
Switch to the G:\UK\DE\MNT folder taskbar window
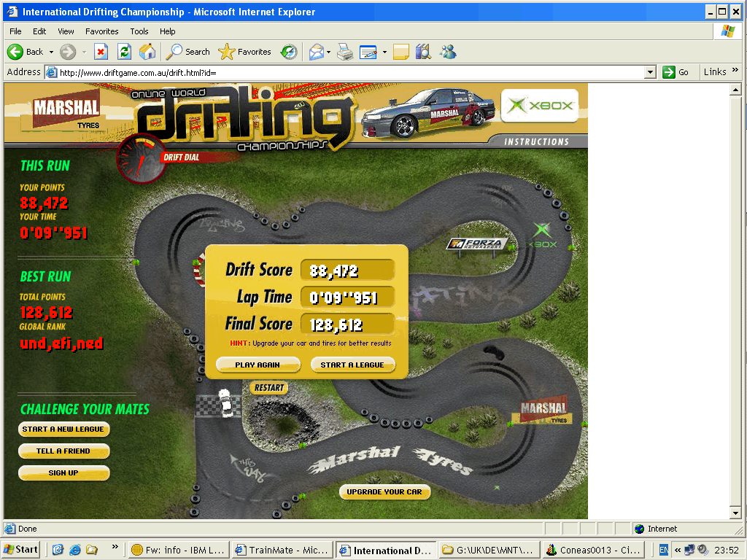pyautogui.click(x=489, y=550)
